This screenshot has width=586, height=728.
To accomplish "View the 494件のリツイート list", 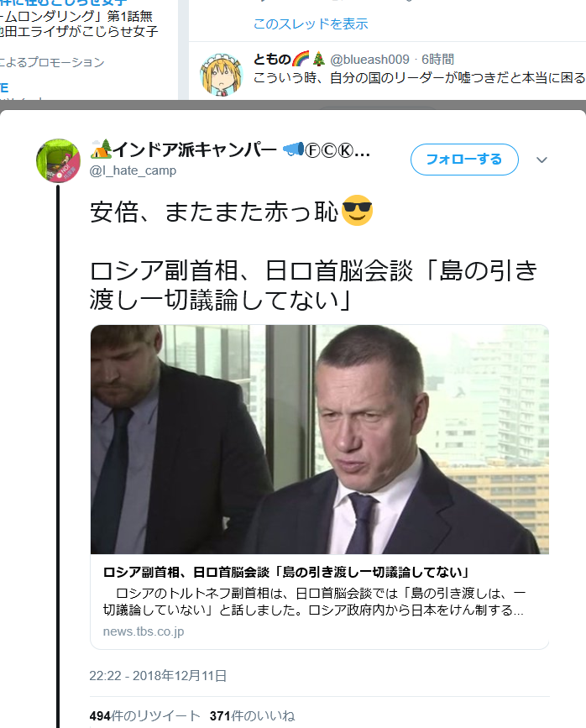I will click(x=145, y=716).
